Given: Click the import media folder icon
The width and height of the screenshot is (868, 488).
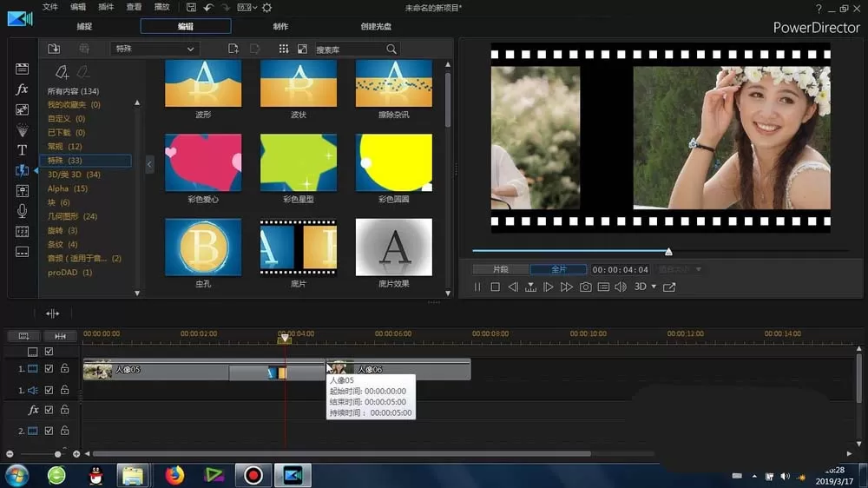Looking at the screenshot, I should pos(54,49).
